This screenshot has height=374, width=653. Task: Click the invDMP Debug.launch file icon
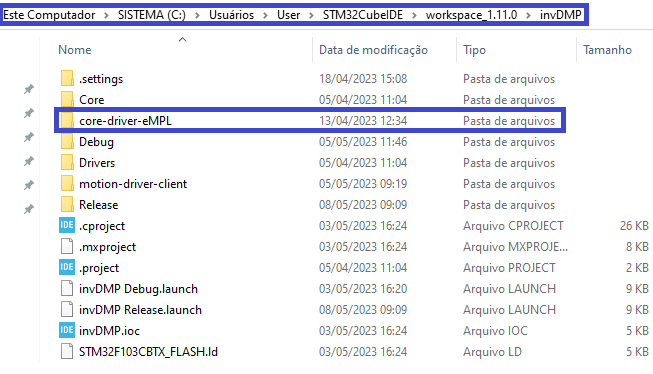pyautogui.click(x=67, y=288)
